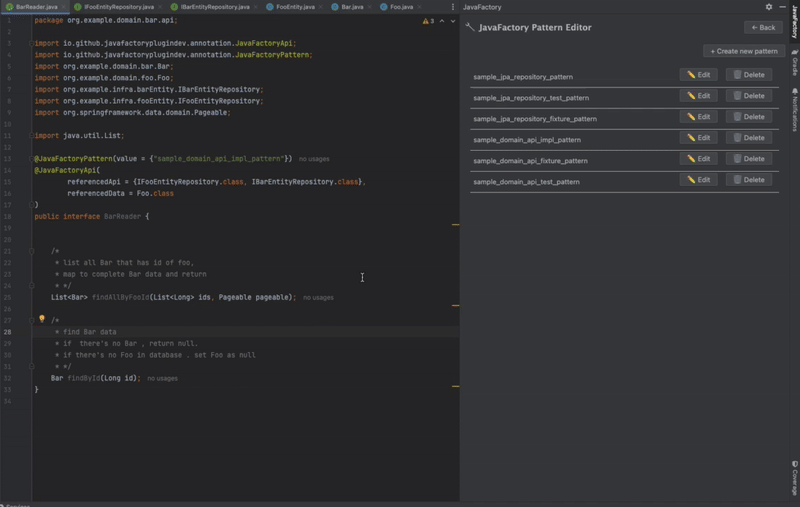Delete sample_domain_api_impl_pattern
Viewport: 800px width, 507px height.
(x=748, y=138)
